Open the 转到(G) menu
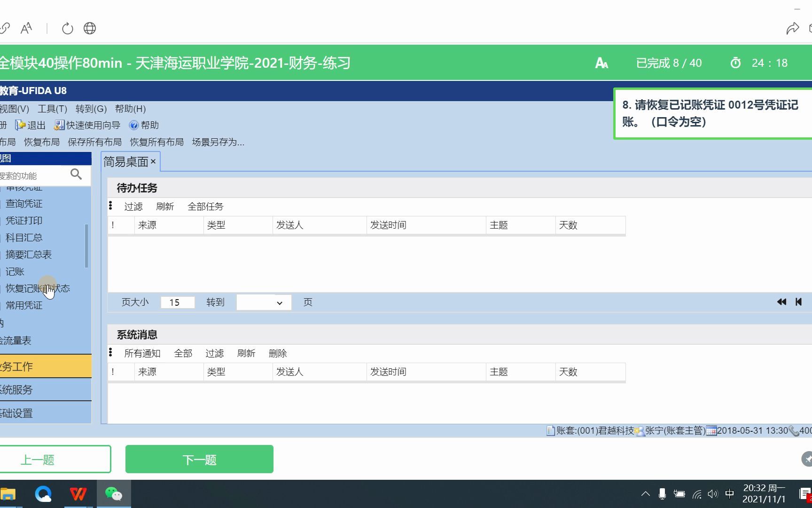 (x=91, y=109)
